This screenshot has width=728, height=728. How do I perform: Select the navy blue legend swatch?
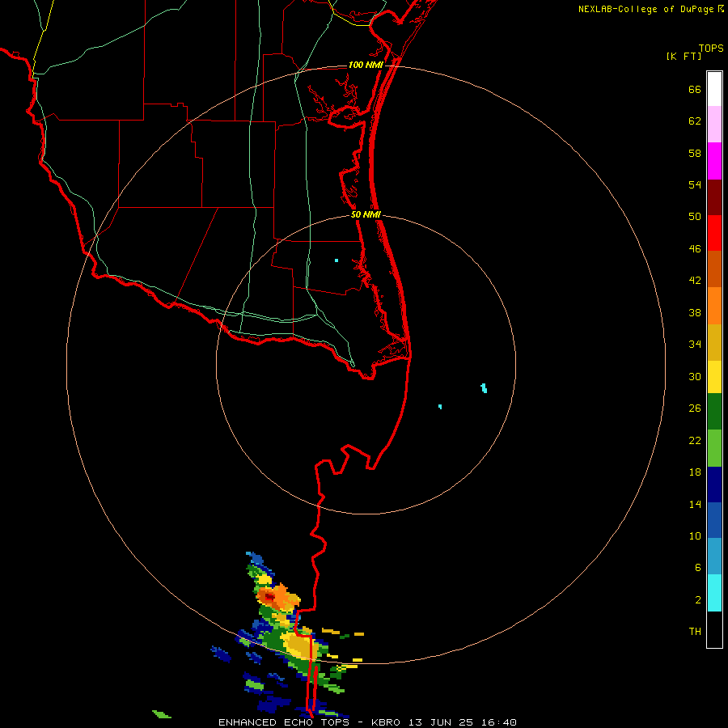coord(714,485)
